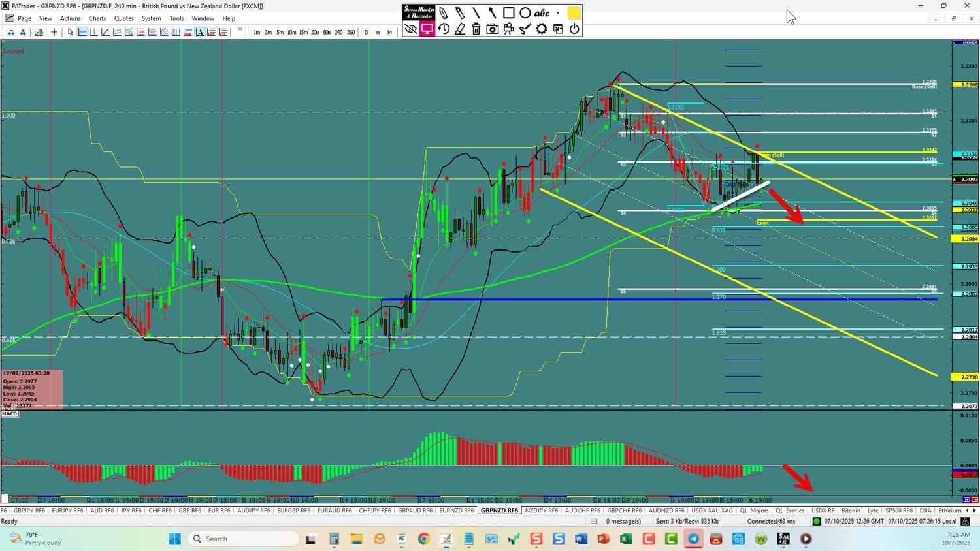The image size is (980, 551).
Task: Open the Tools menu
Action: (x=176, y=18)
